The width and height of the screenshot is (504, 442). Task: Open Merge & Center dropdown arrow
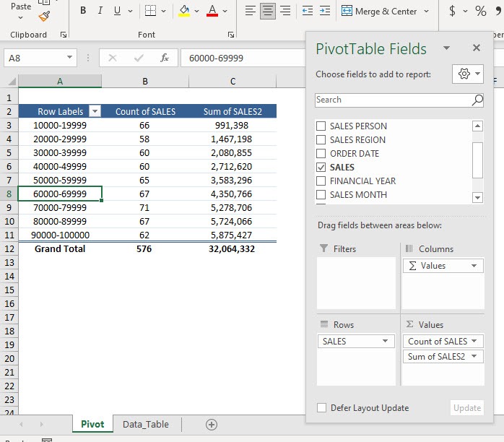(x=426, y=12)
